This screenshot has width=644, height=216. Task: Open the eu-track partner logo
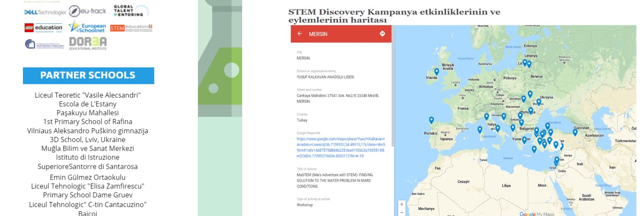pos(88,11)
